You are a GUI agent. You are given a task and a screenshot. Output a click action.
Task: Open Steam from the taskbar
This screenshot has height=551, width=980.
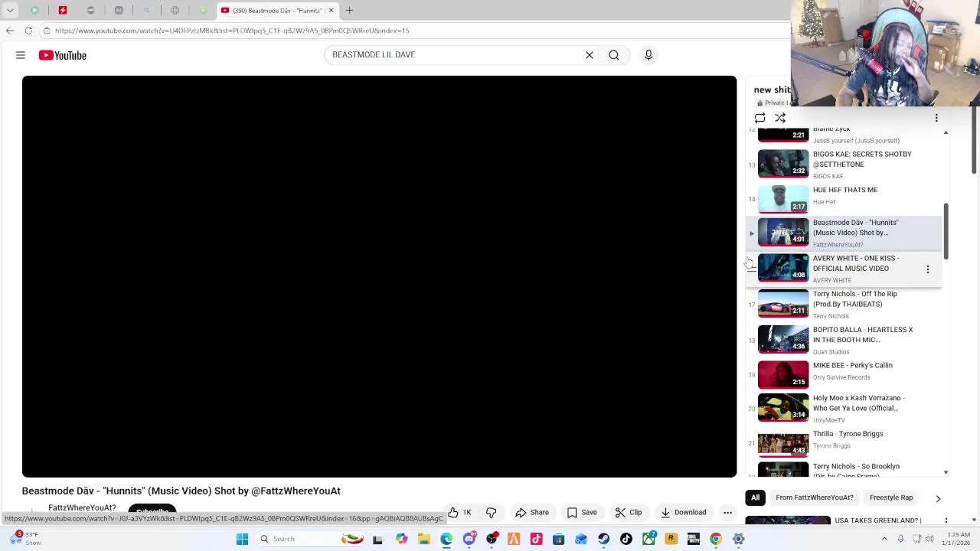[x=603, y=539]
